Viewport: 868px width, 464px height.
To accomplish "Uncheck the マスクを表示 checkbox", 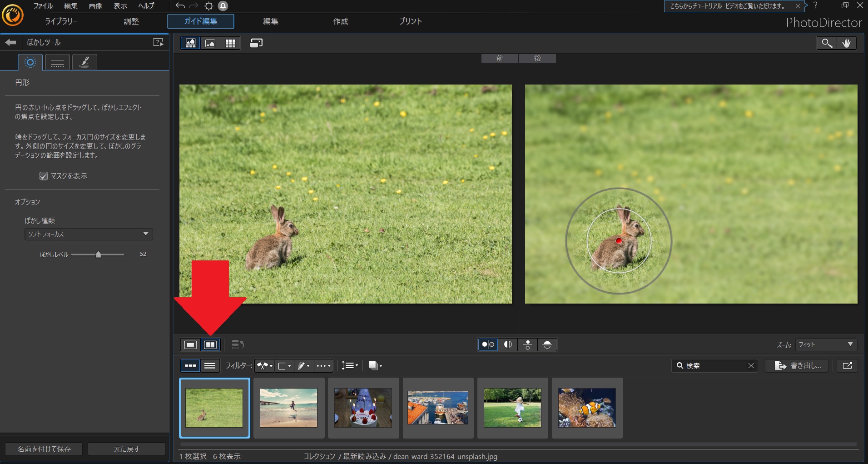I will 44,176.
